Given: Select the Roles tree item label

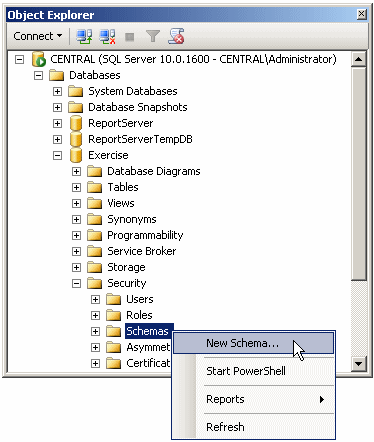Looking at the screenshot, I should coord(139,315).
